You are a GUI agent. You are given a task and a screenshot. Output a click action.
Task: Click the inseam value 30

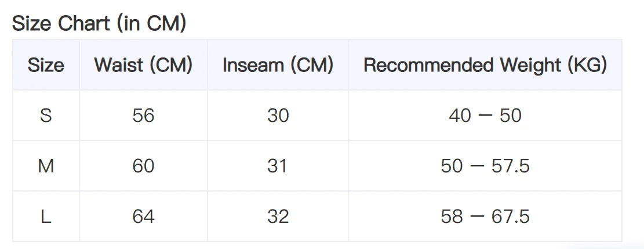(x=278, y=116)
